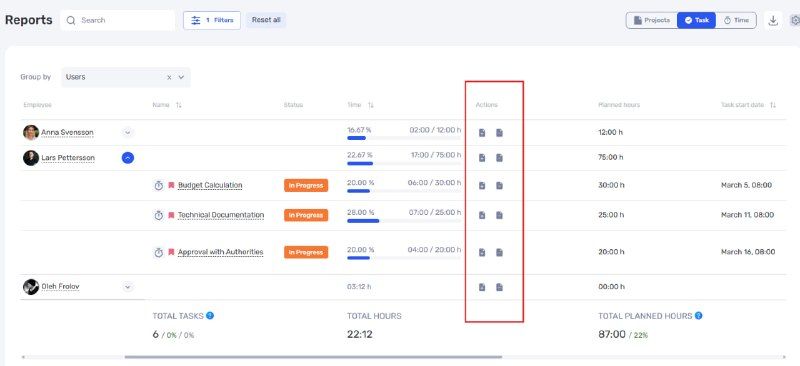Switch to the Task report tab
800x366 pixels.
[696, 20]
